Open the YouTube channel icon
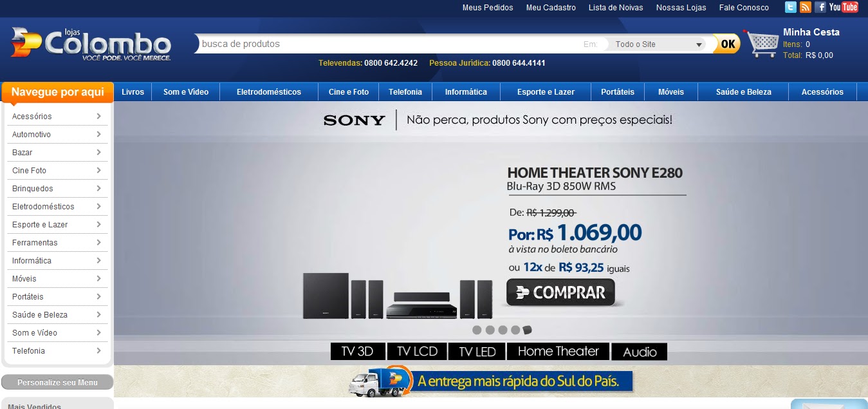 pos(844,7)
